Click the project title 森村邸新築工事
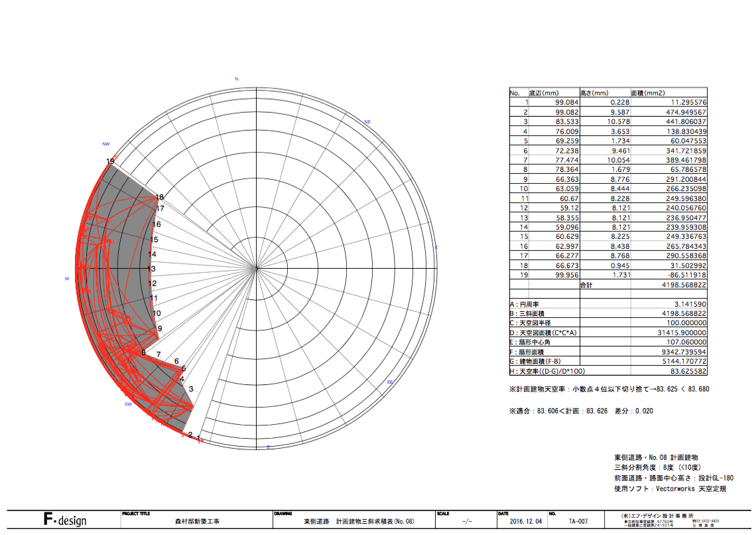The image size is (756, 535). coord(193,522)
